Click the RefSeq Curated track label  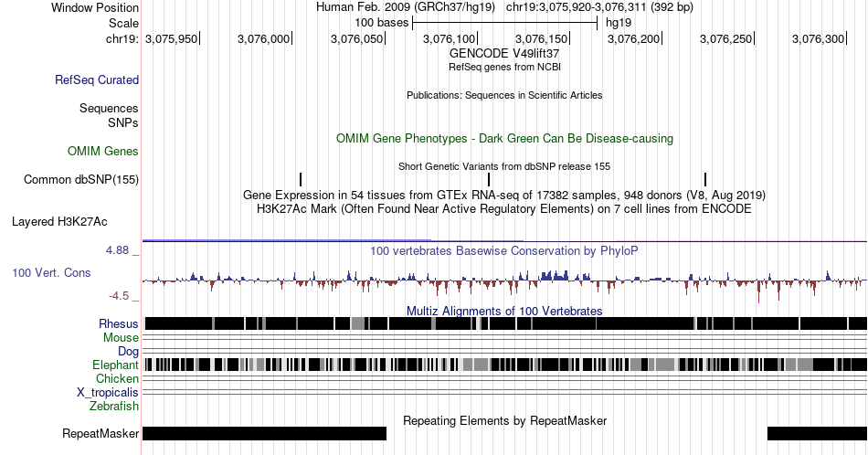click(96, 79)
